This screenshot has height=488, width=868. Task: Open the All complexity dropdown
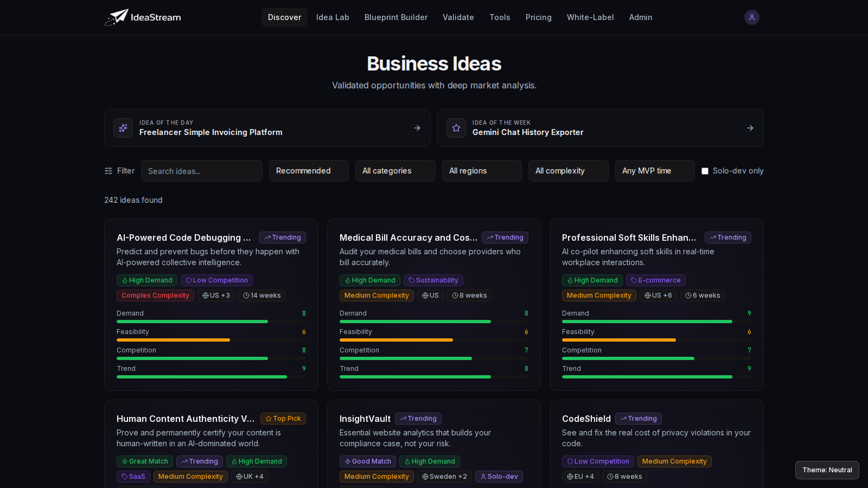pos(568,171)
